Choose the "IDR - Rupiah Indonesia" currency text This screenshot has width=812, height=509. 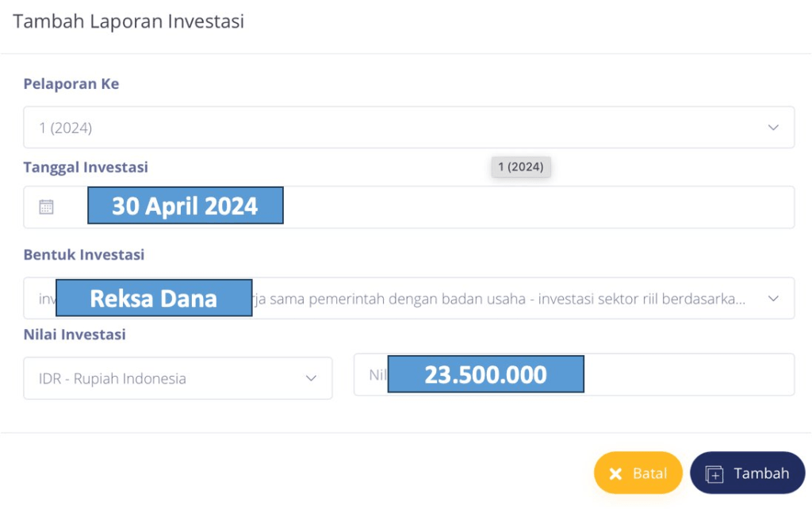[x=113, y=378]
